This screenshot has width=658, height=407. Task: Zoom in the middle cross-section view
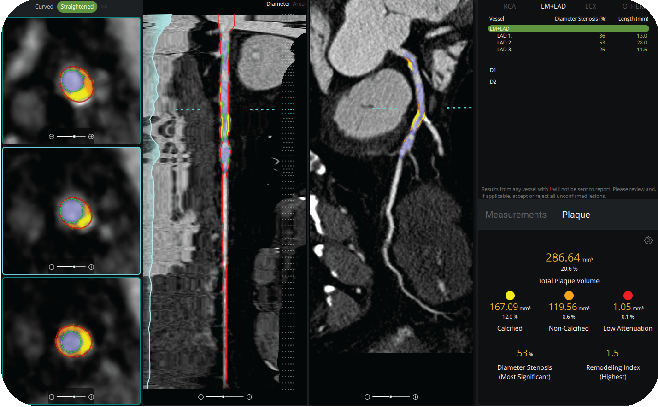[91, 266]
